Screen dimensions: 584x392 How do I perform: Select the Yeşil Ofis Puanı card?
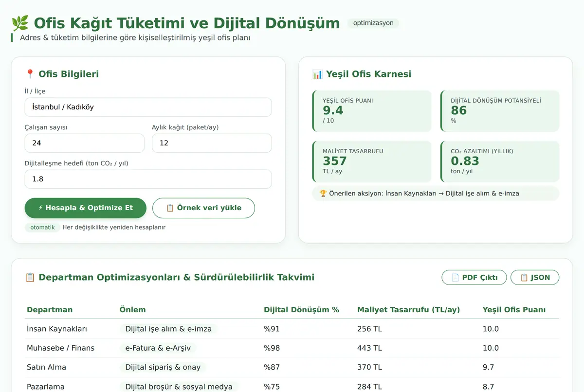point(372,111)
